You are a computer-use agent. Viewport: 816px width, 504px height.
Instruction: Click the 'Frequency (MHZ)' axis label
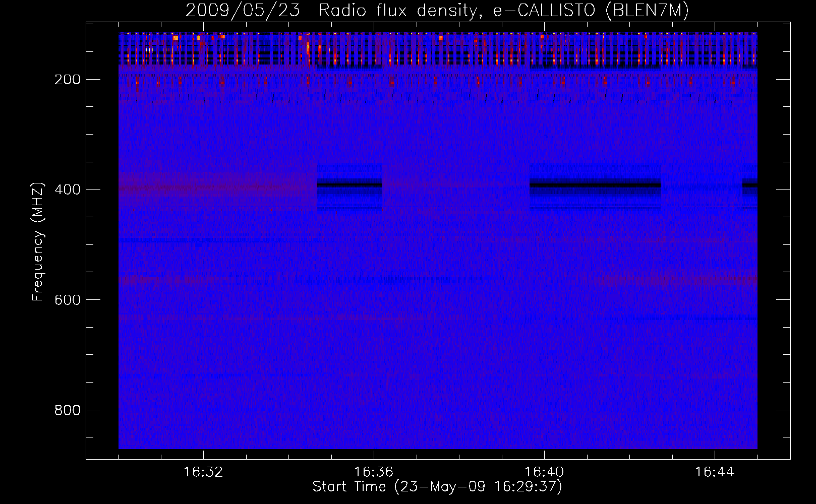point(38,241)
